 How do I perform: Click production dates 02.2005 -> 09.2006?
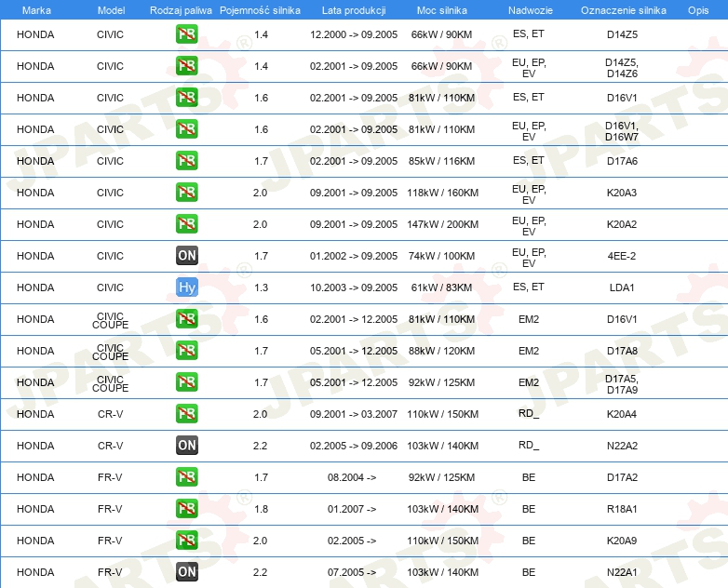pos(354,446)
